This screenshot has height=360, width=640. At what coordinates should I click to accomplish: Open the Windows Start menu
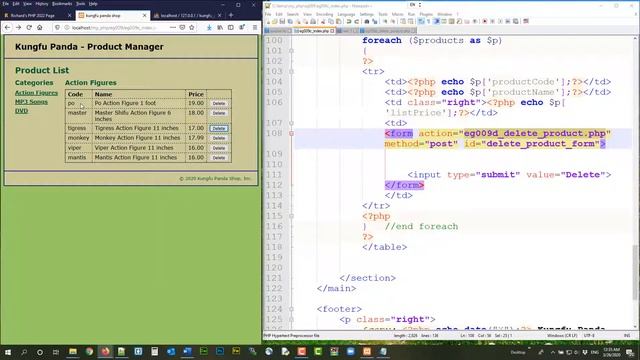click(8, 352)
